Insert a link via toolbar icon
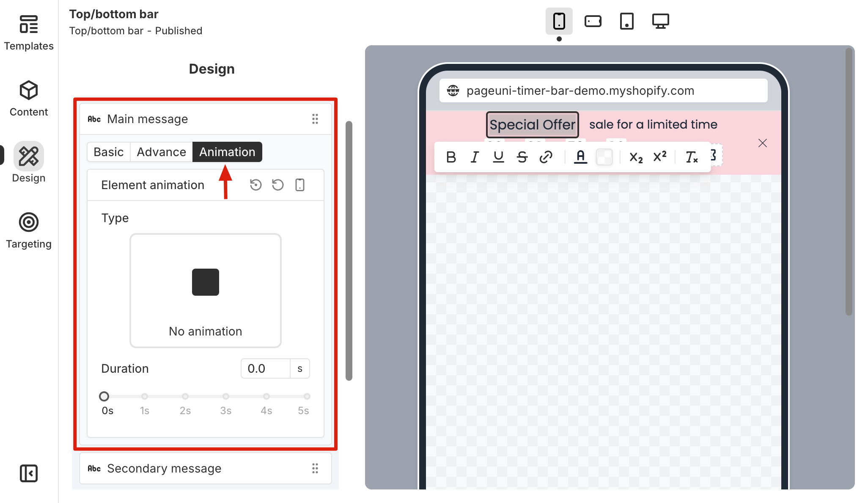This screenshot has height=503, width=868. coord(546,157)
